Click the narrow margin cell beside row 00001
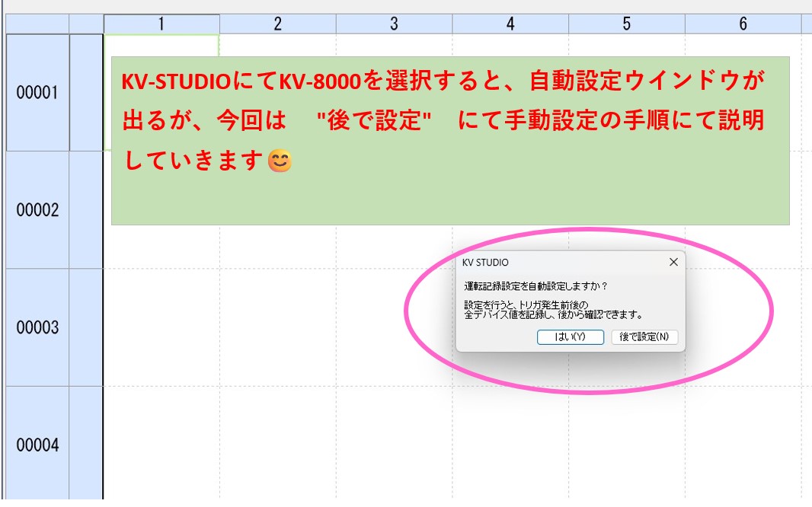This screenshot has width=812, height=507. pyautogui.click(x=86, y=93)
